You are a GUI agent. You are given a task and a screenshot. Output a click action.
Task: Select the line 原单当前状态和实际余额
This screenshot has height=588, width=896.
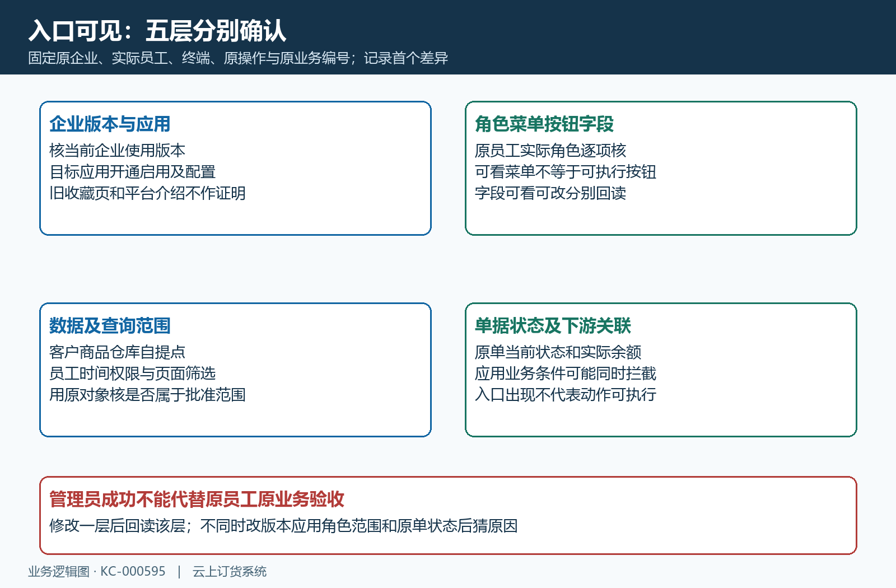pyautogui.click(x=558, y=352)
